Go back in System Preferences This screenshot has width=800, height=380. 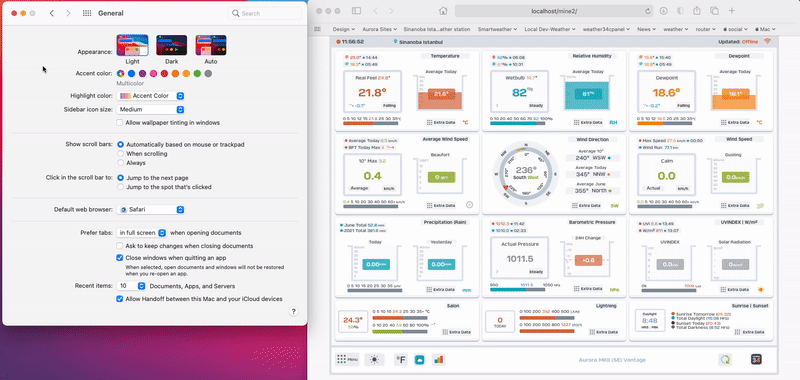(x=52, y=13)
